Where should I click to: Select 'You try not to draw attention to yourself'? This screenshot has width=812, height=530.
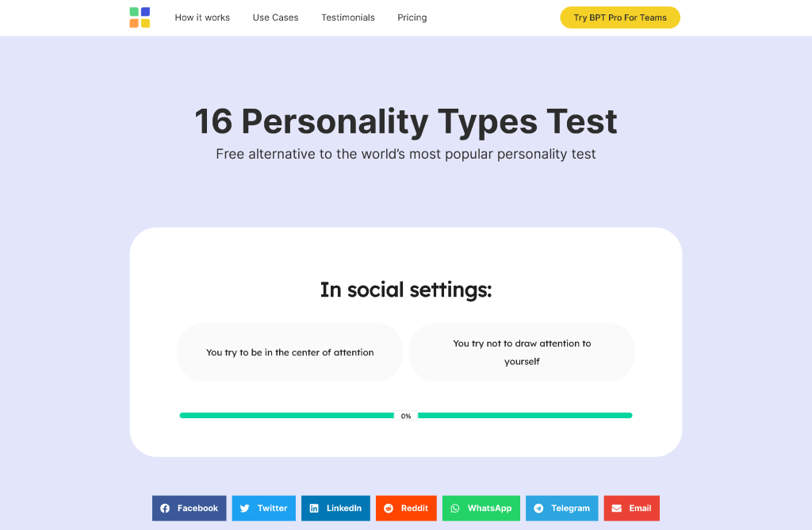[522, 351]
